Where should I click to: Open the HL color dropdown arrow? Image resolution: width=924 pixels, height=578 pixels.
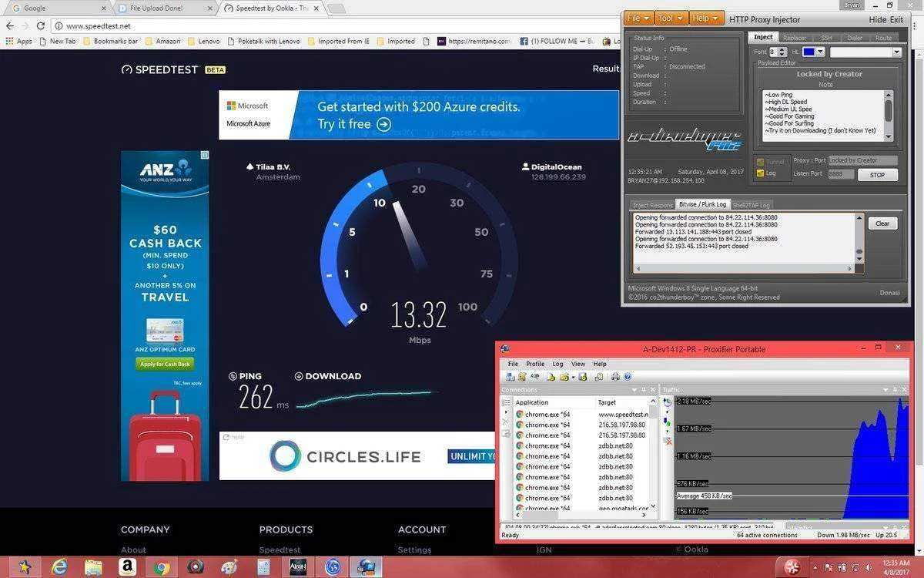(821, 52)
